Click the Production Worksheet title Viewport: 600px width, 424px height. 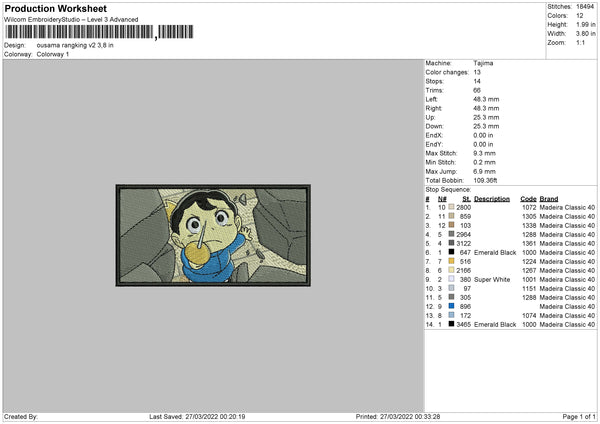coord(55,8)
